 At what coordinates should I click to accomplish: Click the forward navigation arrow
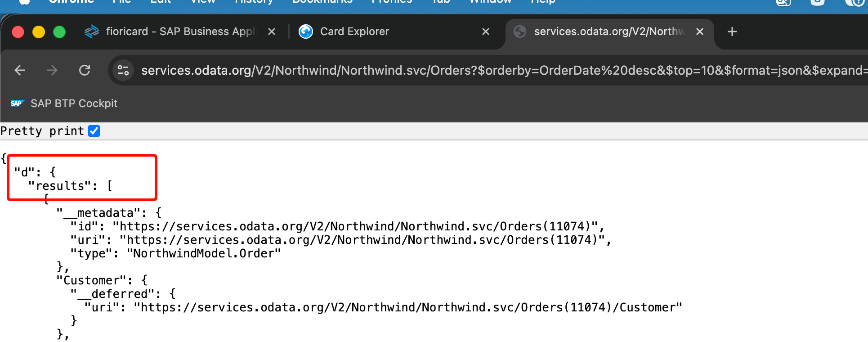click(52, 70)
